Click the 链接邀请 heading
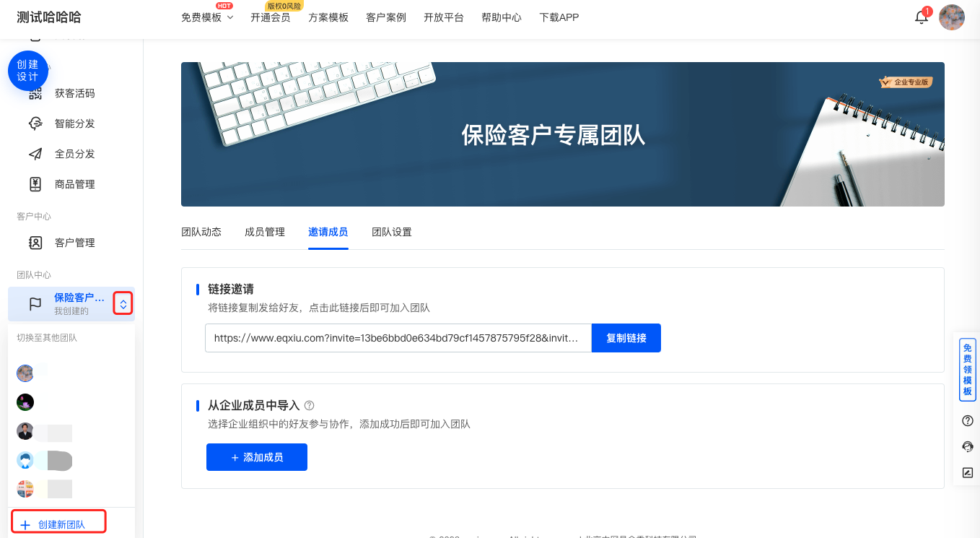This screenshot has height=538, width=980. click(x=231, y=290)
